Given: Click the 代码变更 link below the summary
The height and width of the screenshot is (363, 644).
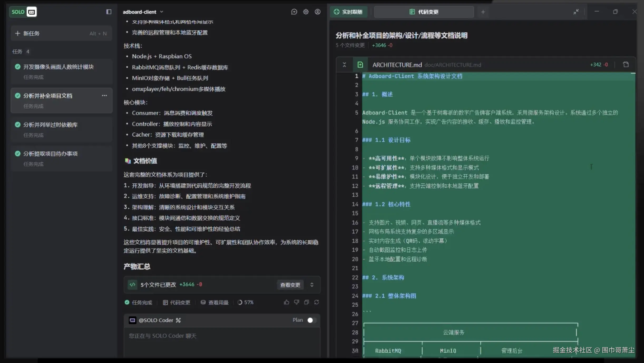Looking at the screenshot, I should coord(176,302).
